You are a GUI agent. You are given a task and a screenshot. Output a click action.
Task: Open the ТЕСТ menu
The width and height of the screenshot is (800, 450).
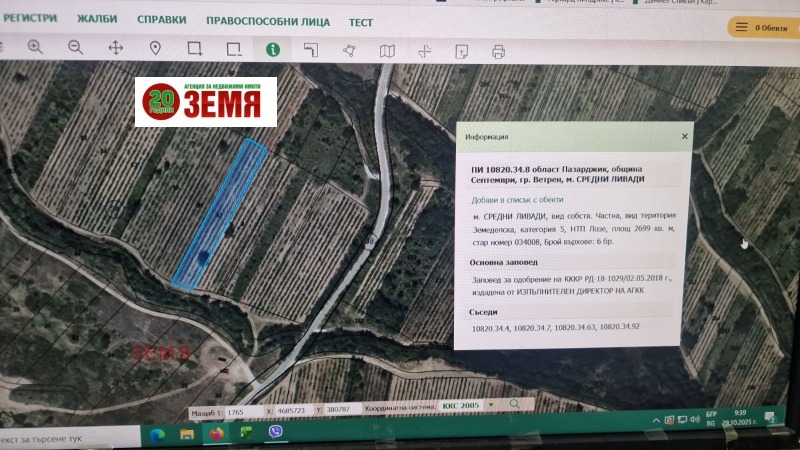click(x=361, y=22)
